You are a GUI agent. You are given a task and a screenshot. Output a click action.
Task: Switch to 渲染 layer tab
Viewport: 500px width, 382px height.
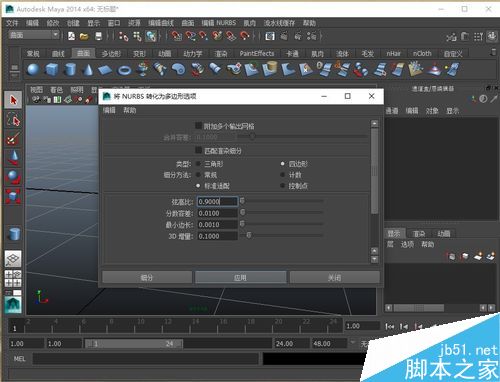click(x=419, y=233)
